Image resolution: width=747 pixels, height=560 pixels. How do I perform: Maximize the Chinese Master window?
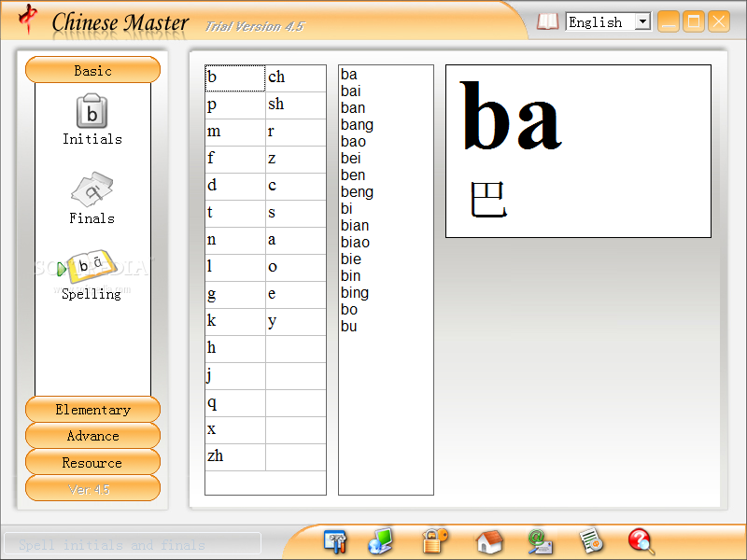point(694,21)
